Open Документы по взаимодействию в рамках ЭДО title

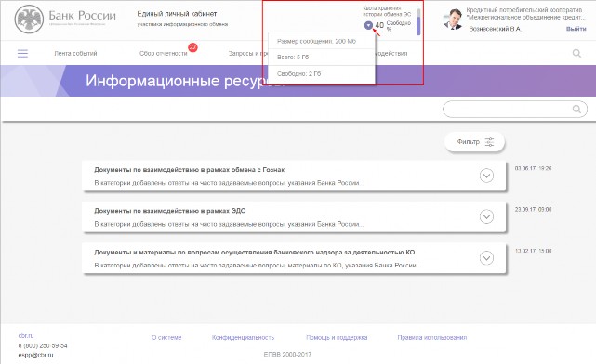click(170, 211)
